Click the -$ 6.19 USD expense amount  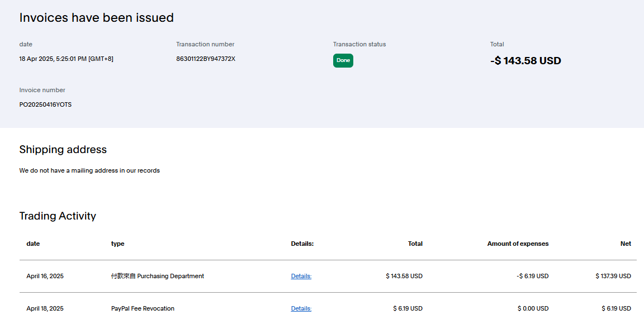[532, 276]
